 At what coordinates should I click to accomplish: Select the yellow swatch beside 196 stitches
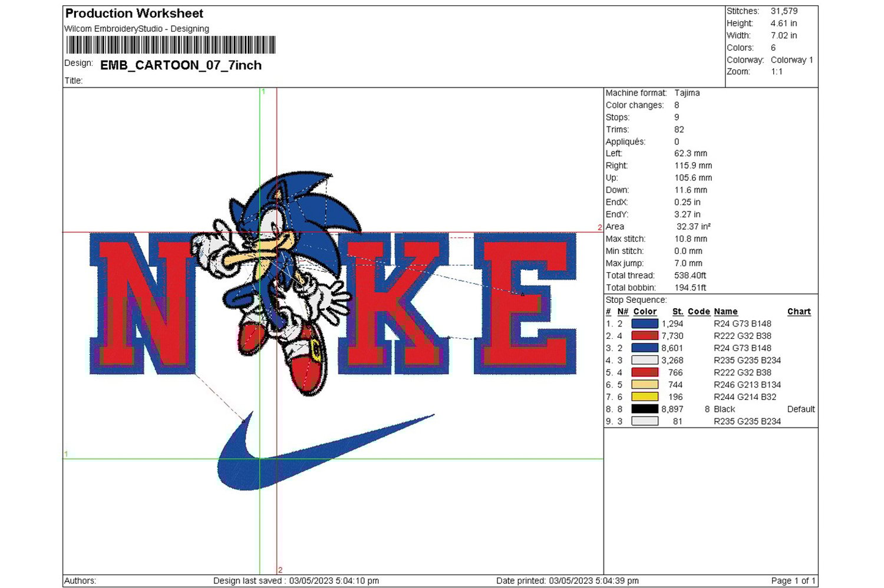[x=645, y=397]
